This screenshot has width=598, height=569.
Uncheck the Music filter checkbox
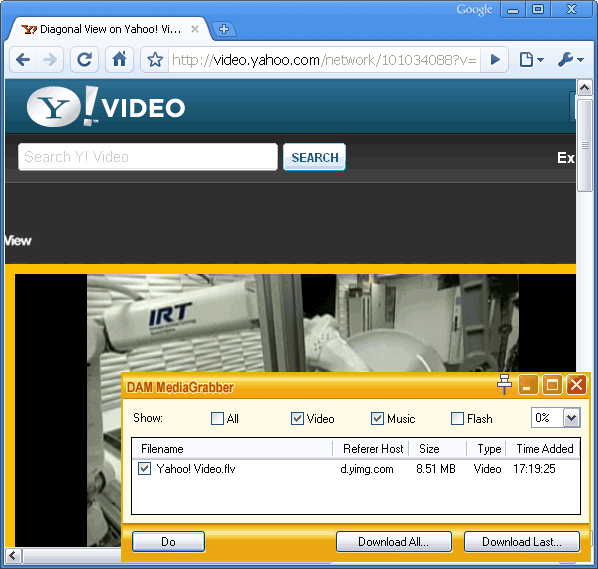pyautogui.click(x=378, y=418)
